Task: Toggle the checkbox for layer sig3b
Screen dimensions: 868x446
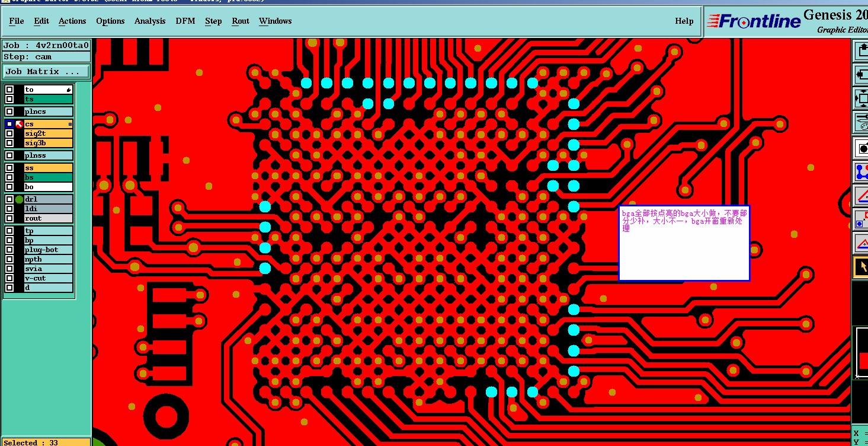Action: [9, 143]
